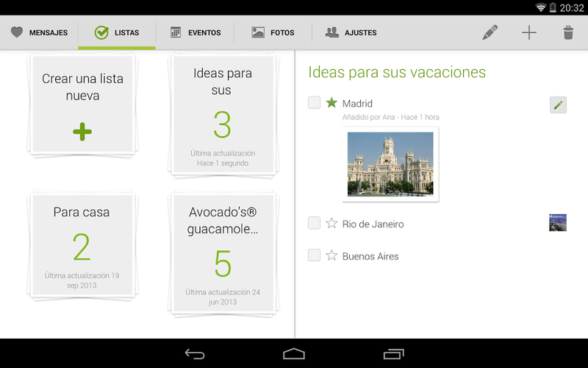Check the Buenos Aires checkbox

click(314, 255)
